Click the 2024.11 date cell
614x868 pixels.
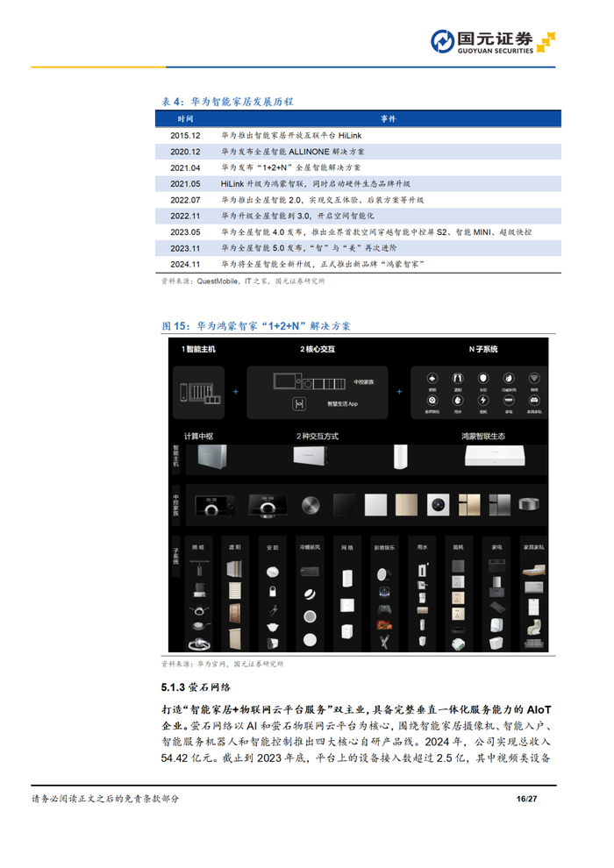[x=185, y=265]
